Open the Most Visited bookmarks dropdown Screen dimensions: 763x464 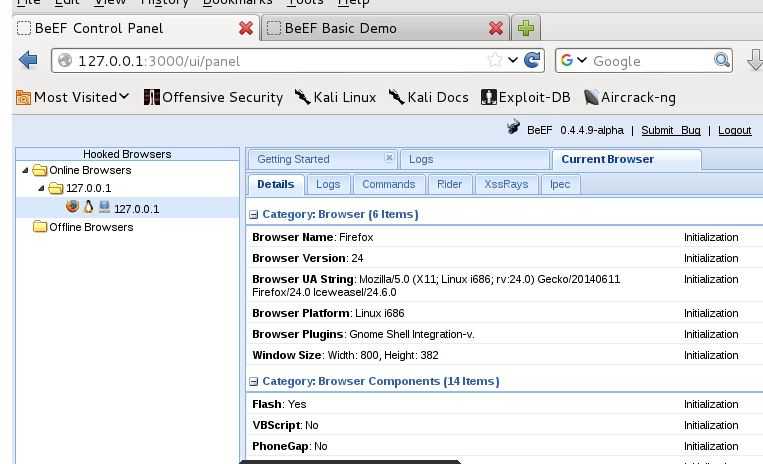click(73, 97)
